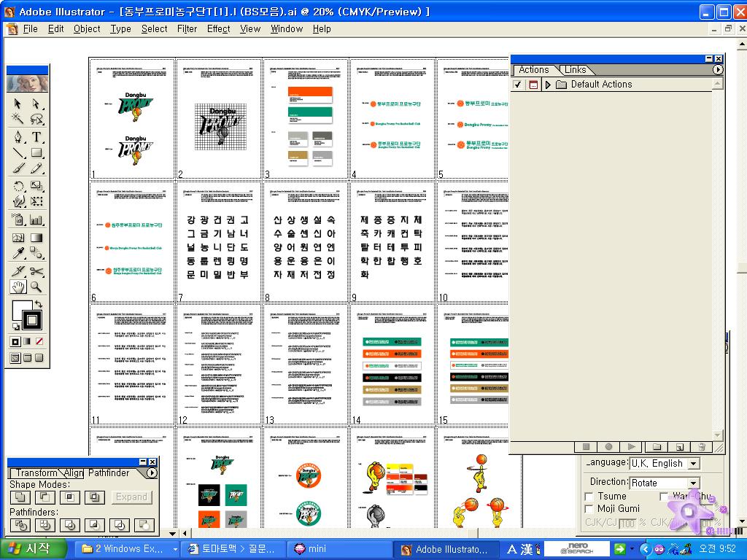Click the Paintbrush tool
The width and height of the screenshot is (747, 560).
(x=18, y=169)
